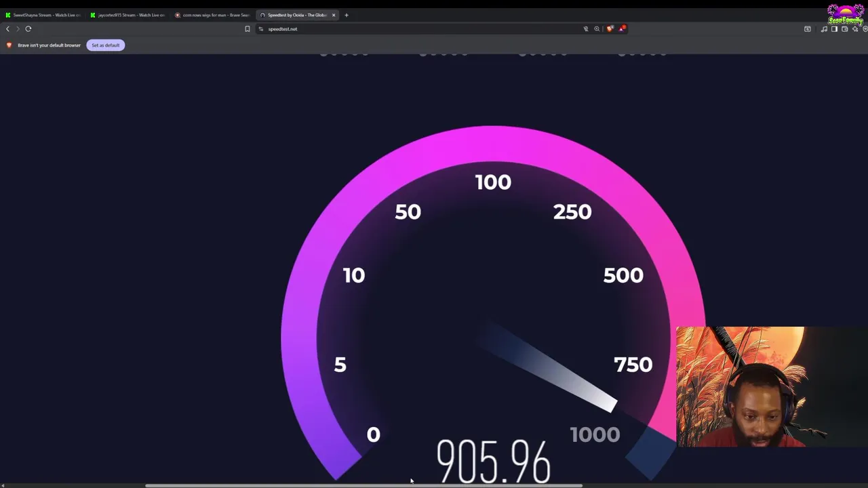Go forward to the next page
This screenshot has height=488, width=868.
click(x=18, y=29)
